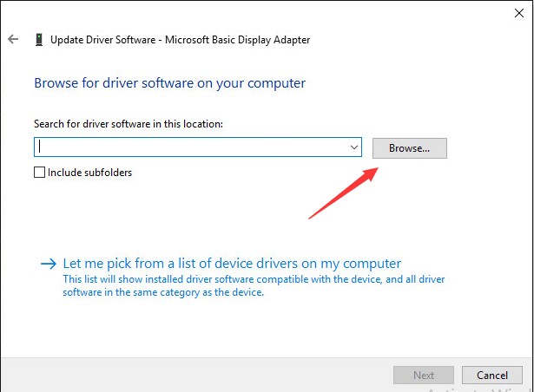Close the Update Driver Software window
This screenshot has width=534, height=392.
(518, 10)
